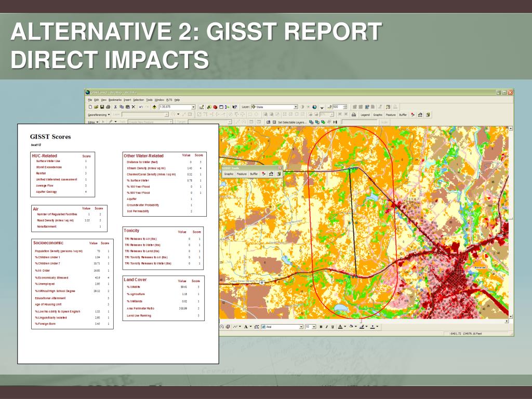Open the Help menu
The height and width of the screenshot is (399, 532).
(x=177, y=100)
